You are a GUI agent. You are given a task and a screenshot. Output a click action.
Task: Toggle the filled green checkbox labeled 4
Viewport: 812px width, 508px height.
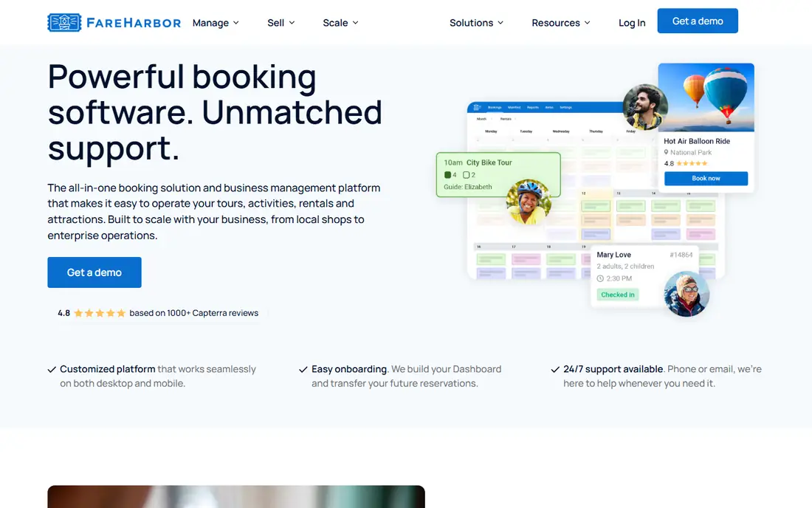(x=447, y=175)
